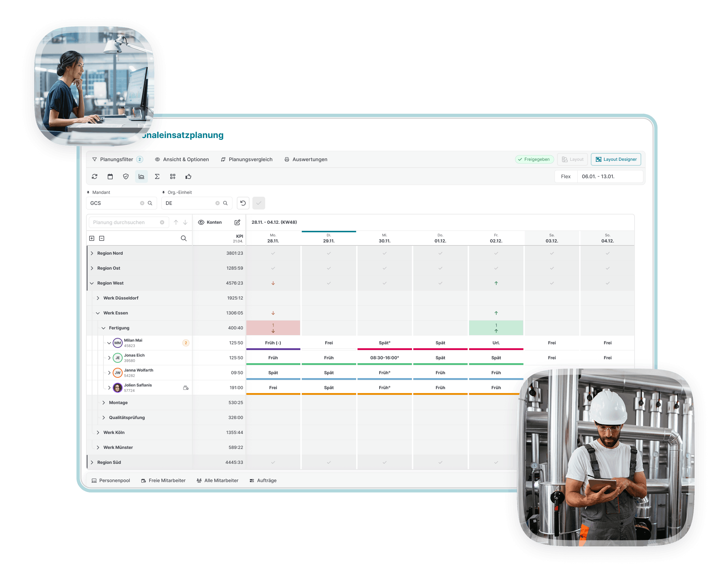
Task: Expand the Region Nord row
Action: tap(92, 253)
